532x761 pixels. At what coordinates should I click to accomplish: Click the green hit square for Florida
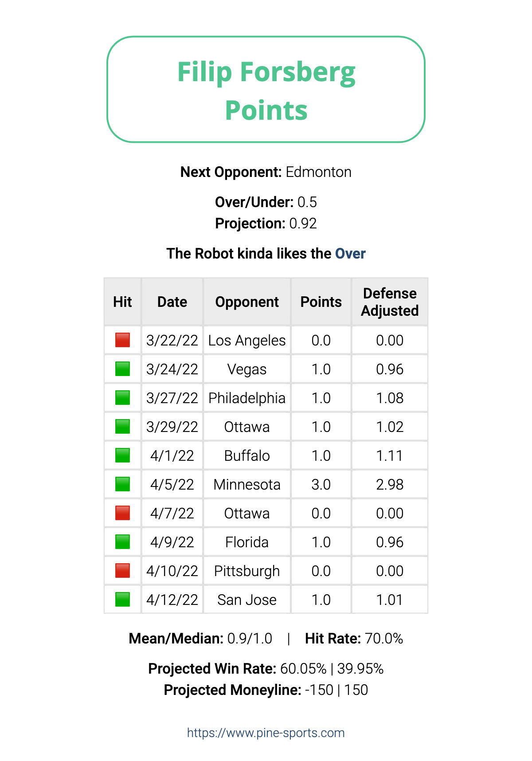pyautogui.click(x=122, y=542)
